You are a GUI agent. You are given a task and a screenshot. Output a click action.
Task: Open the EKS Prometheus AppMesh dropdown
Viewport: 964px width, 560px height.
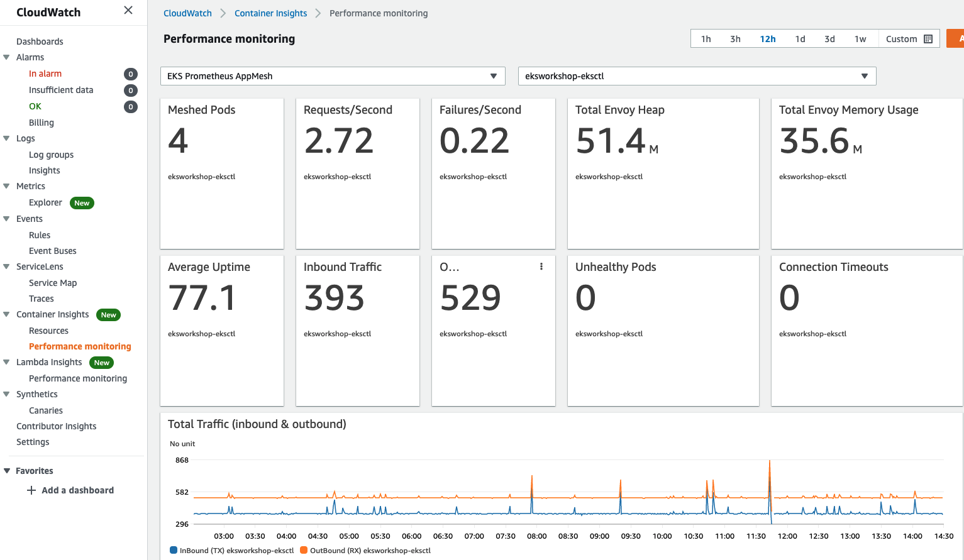pos(333,76)
